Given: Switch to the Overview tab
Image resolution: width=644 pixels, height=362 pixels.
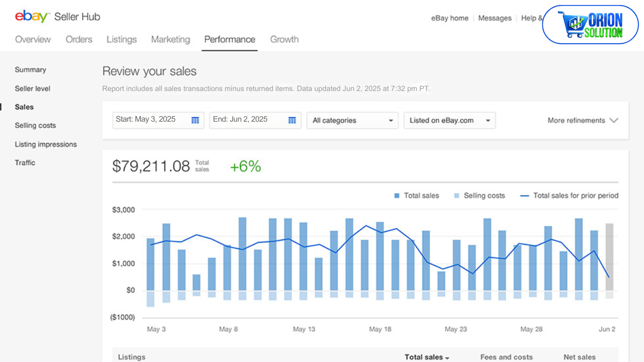Looking at the screenshot, I should click(33, 39).
